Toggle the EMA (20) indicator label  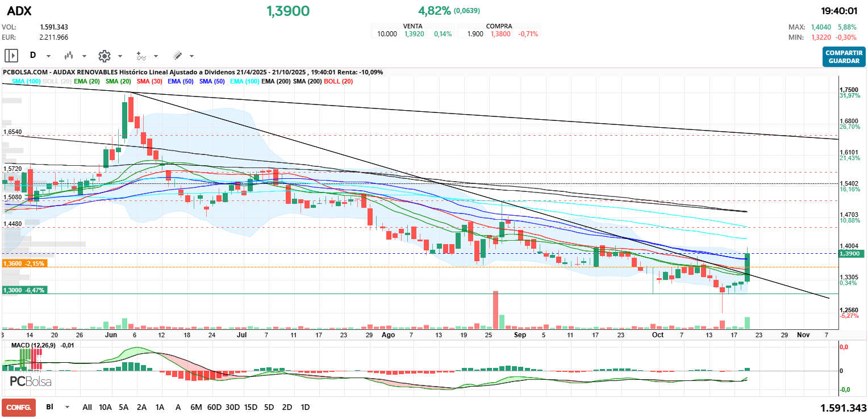point(87,82)
